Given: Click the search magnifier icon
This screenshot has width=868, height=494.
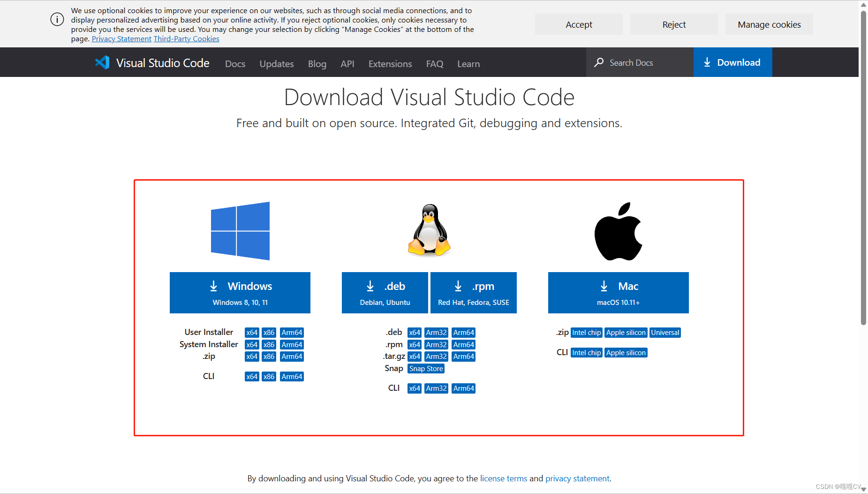Looking at the screenshot, I should point(599,62).
